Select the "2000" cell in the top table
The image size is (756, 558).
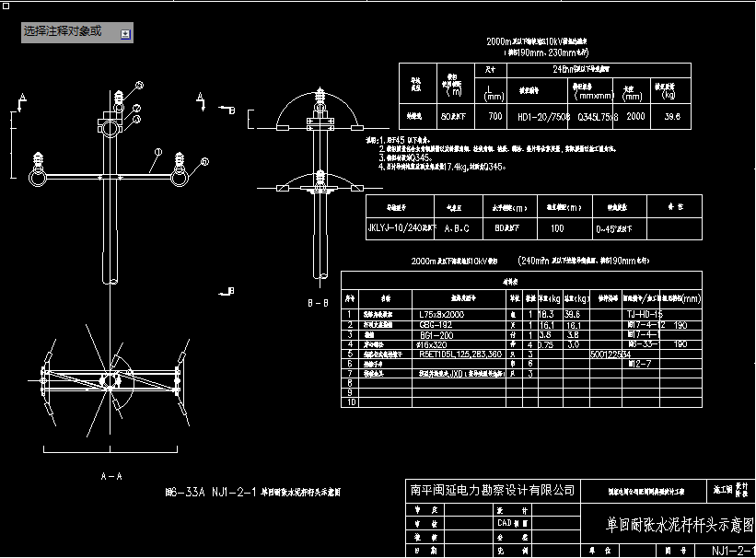click(x=635, y=116)
